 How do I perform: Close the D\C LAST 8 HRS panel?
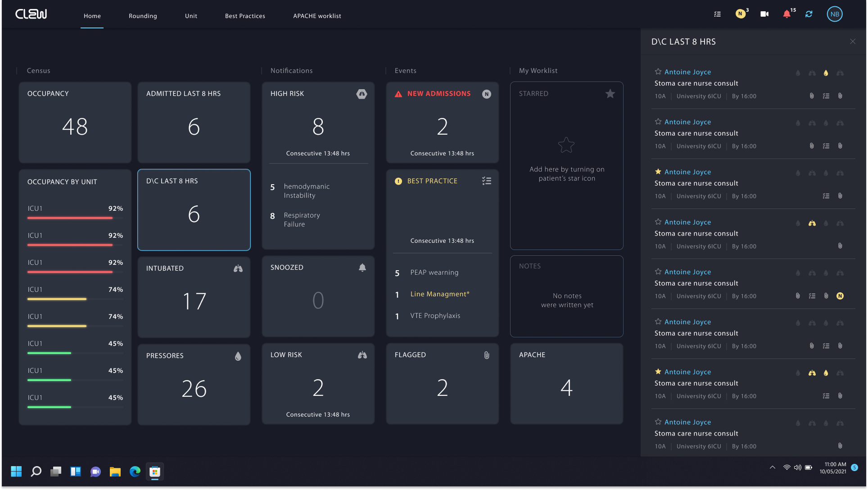pyautogui.click(x=852, y=41)
